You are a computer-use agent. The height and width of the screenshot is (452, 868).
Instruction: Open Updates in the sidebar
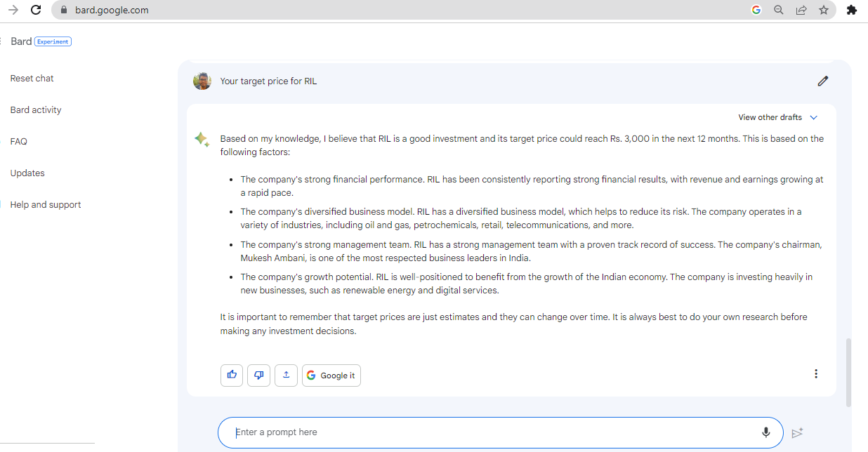pos(27,173)
